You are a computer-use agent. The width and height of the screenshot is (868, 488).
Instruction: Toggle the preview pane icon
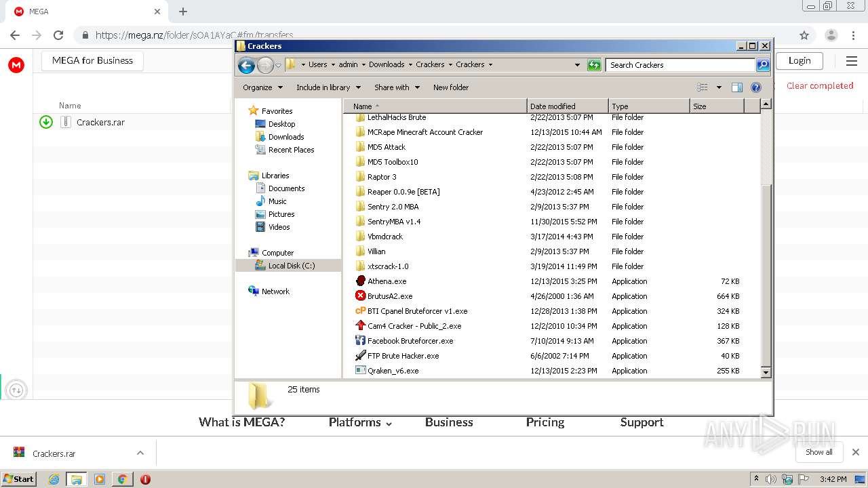[737, 87]
